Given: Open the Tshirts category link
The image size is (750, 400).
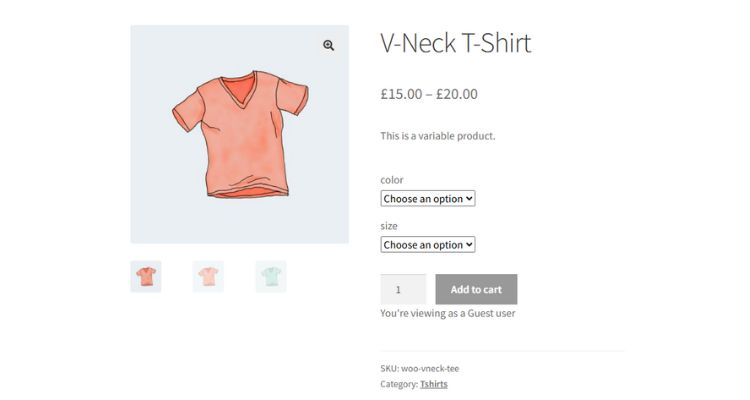Looking at the screenshot, I should [434, 384].
